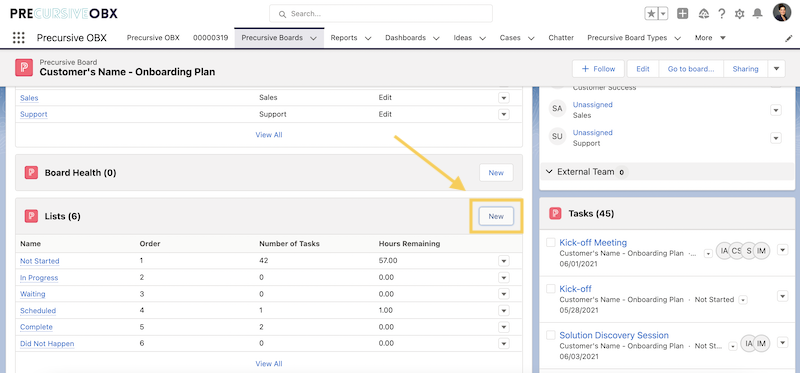800x373 pixels.
Task: Open row actions for Did Not Happen list
Action: click(504, 343)
